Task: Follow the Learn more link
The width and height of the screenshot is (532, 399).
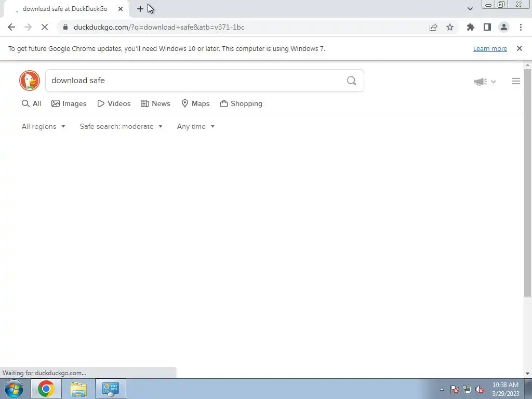Action: click(490, 48)
